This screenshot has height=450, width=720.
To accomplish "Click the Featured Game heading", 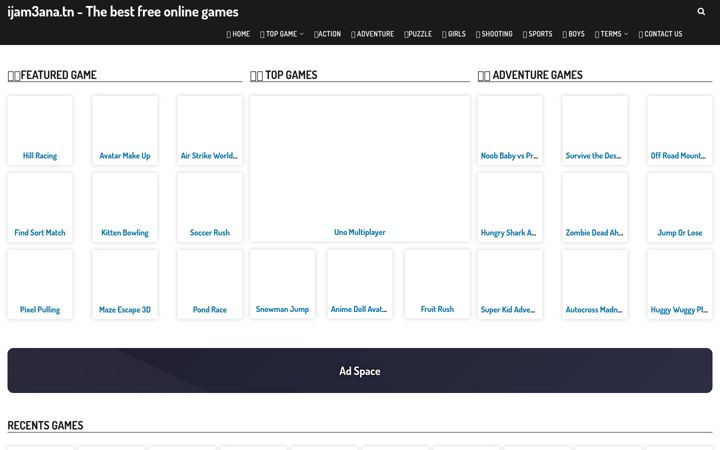I will coord(52,75).
